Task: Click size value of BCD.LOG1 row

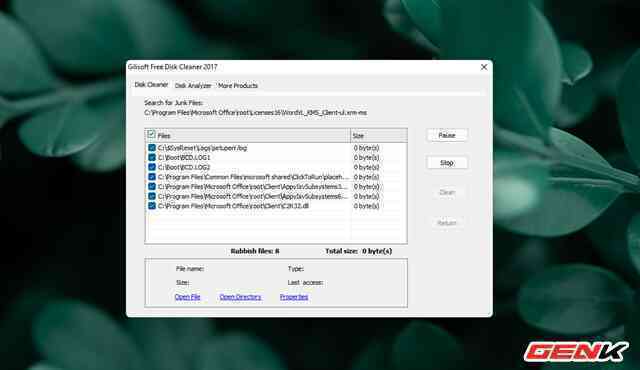Action: [366, 157]
